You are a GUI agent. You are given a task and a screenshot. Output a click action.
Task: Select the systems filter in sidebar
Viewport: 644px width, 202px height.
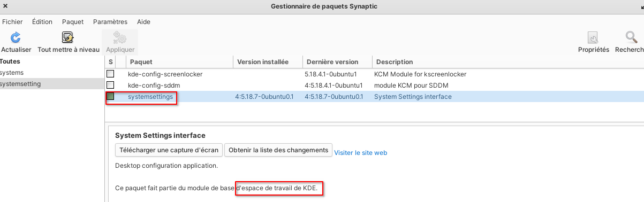tap(12, 72)
